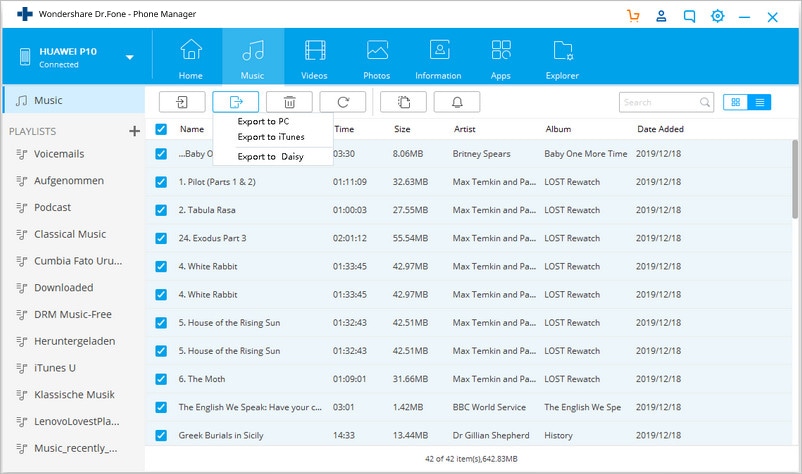Sort by the Size column header
802x474 pixels.
click(x=402, y=129)
